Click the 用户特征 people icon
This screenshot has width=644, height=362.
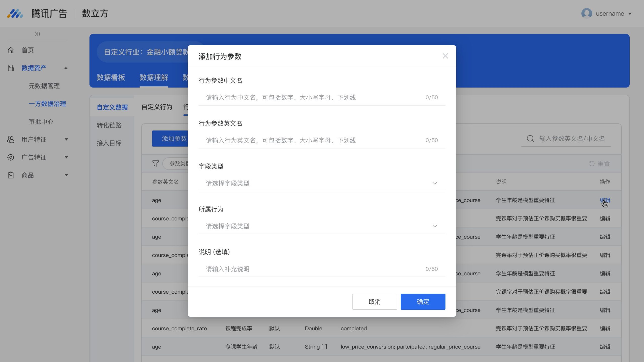[11, 140]
